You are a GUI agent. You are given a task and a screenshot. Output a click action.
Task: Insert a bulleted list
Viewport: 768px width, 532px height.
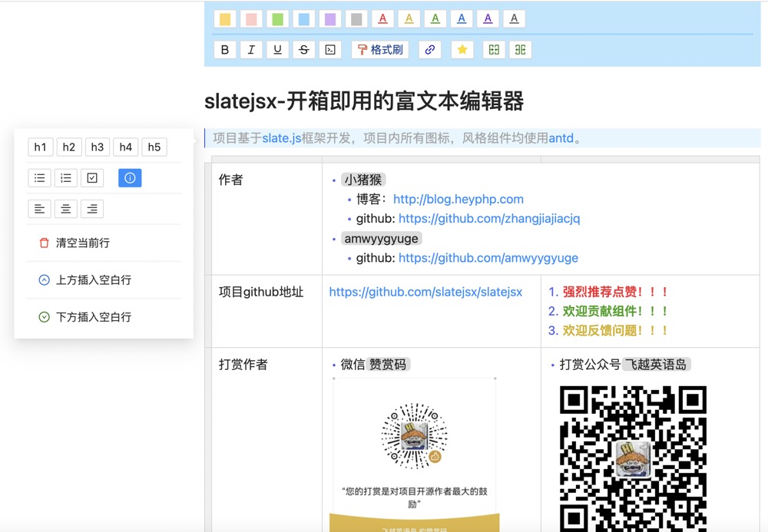[40, 177]
